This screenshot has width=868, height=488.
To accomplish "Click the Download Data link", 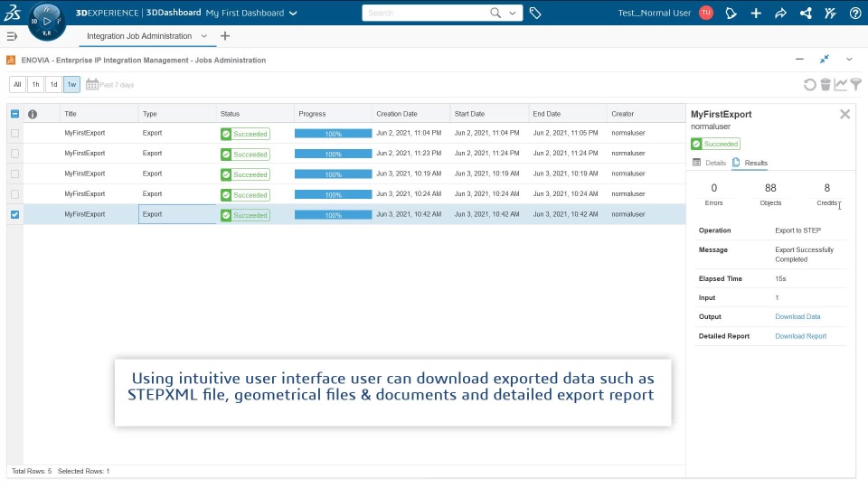I will 797,316.
